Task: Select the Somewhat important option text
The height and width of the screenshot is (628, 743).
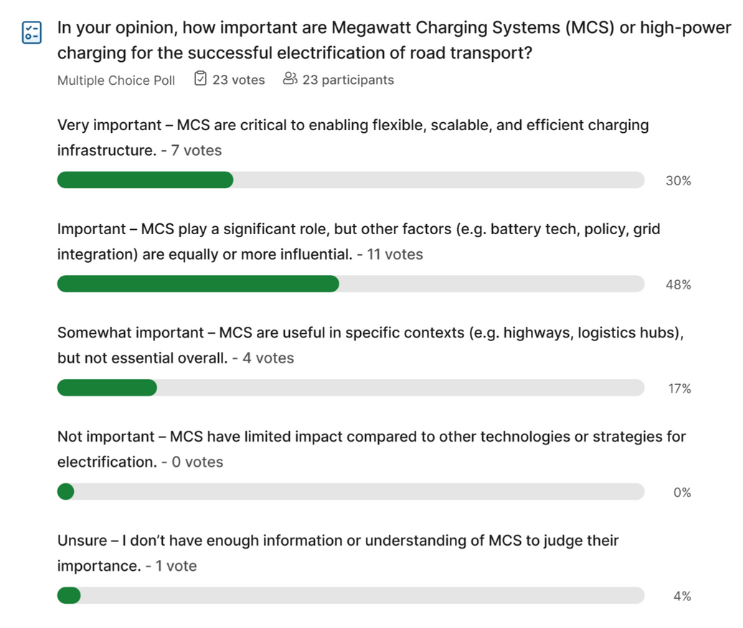Action: pos(371,345)
